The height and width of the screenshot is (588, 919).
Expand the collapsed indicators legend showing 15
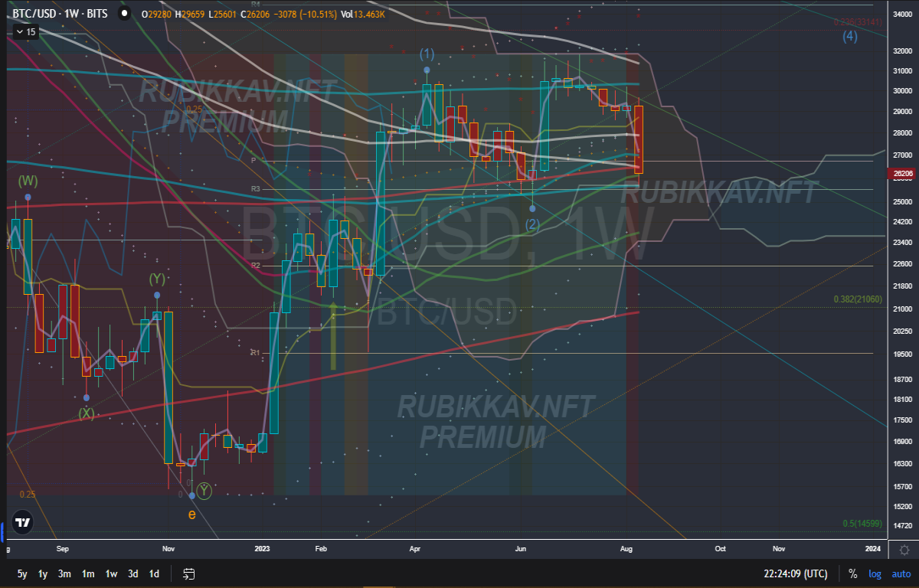point(25,31)
